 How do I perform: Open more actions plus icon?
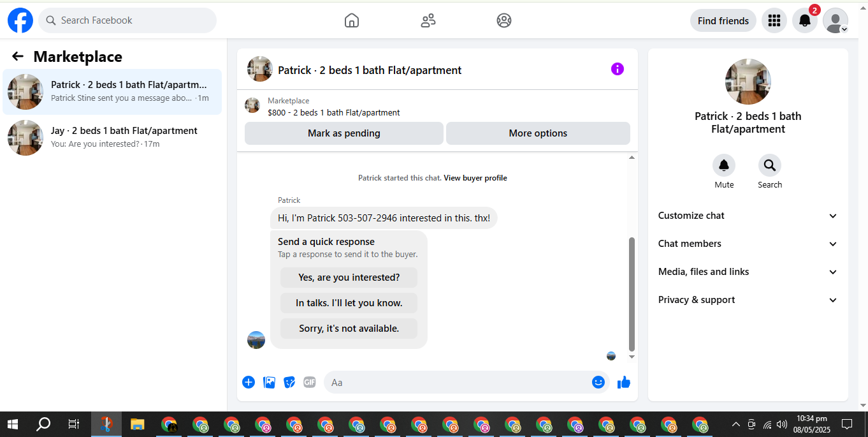[x=249, y=382]
